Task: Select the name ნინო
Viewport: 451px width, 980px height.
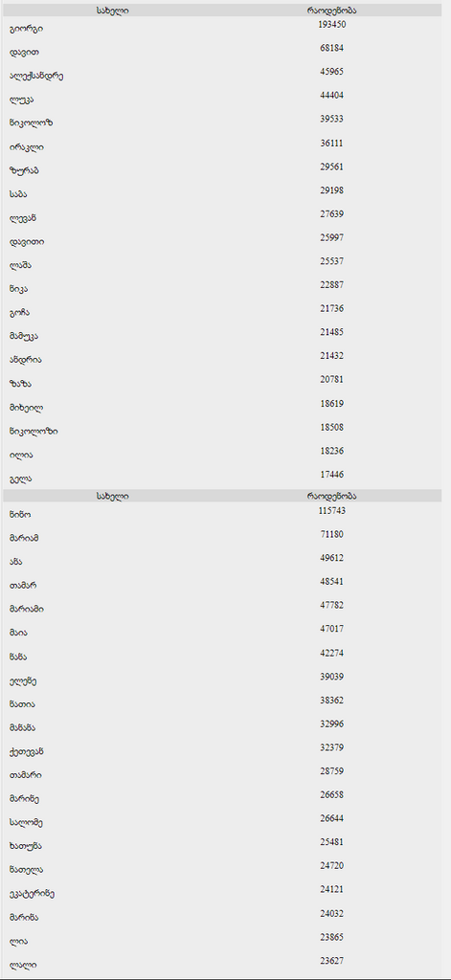Action: (20, 515)
